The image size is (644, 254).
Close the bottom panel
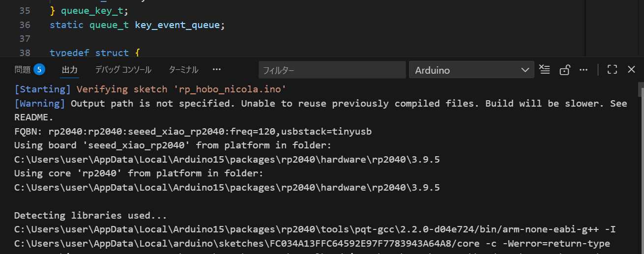click(x=632, y=70)
